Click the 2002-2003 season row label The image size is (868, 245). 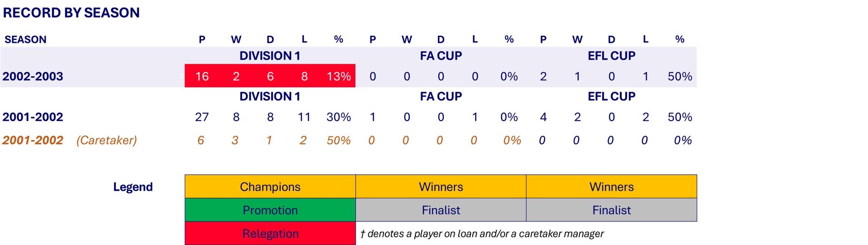point(33,76)
